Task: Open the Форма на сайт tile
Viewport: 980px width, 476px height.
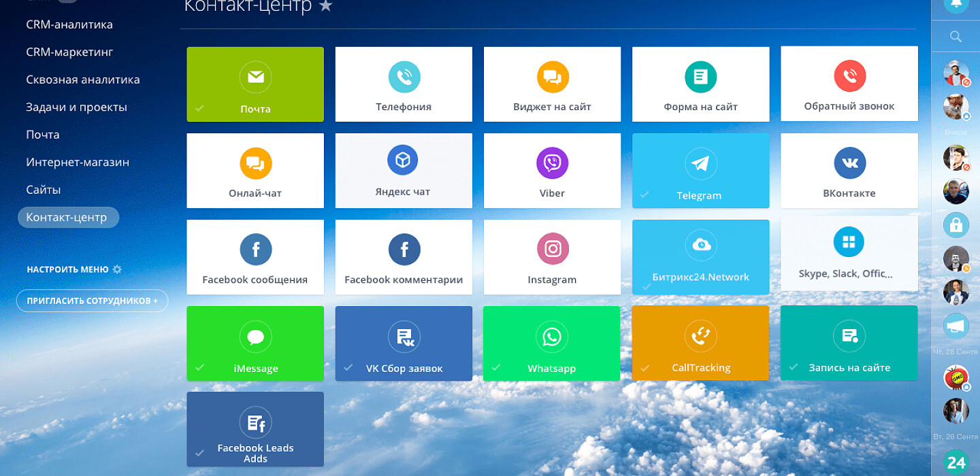Action: [700, 84]
